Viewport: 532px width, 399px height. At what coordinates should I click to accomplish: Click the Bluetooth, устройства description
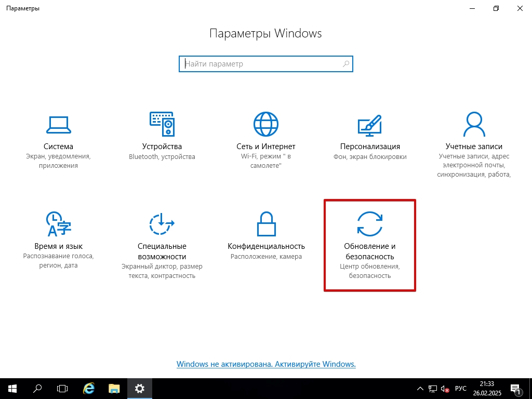(x=162, y=156)
